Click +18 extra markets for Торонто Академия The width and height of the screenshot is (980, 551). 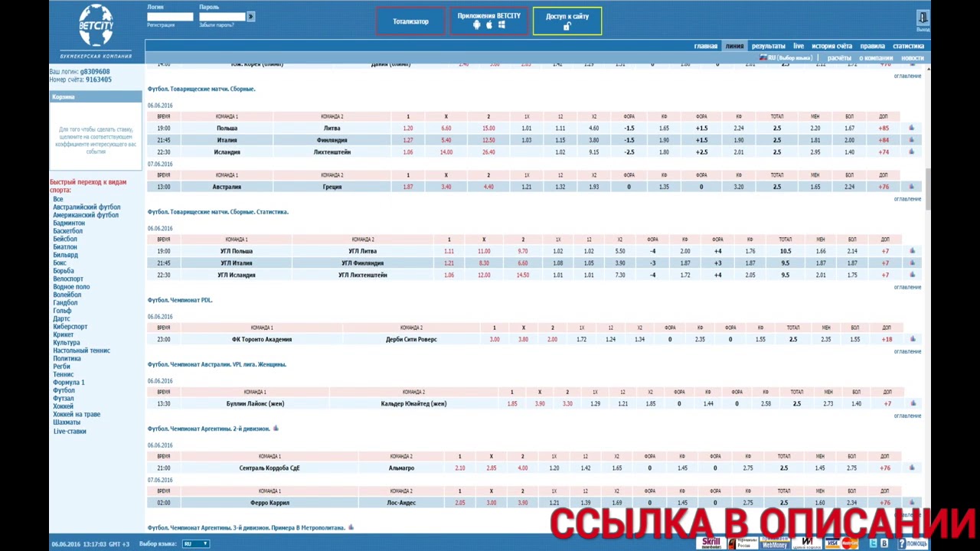point(887,339)
